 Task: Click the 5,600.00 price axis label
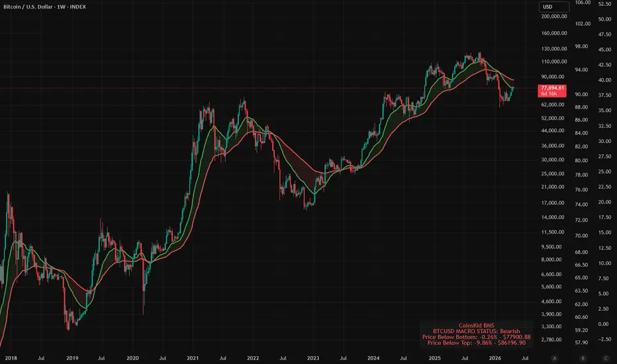click(x=551, y=287)
